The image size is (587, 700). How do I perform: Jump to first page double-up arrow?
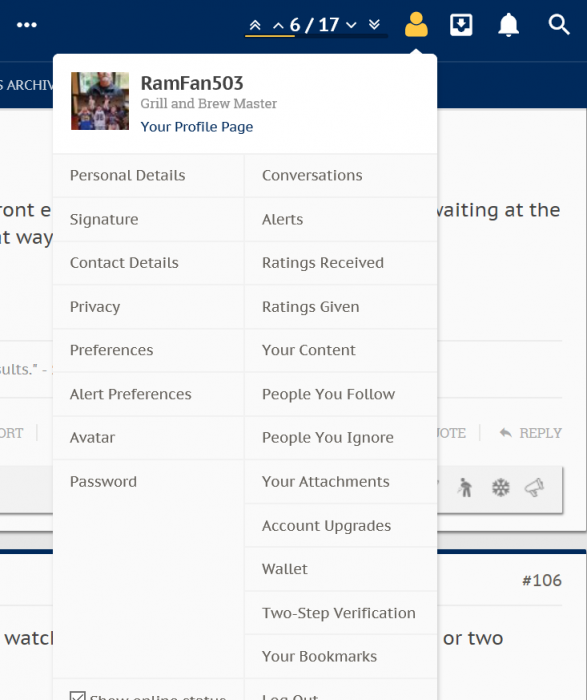(x=255, y=25)
